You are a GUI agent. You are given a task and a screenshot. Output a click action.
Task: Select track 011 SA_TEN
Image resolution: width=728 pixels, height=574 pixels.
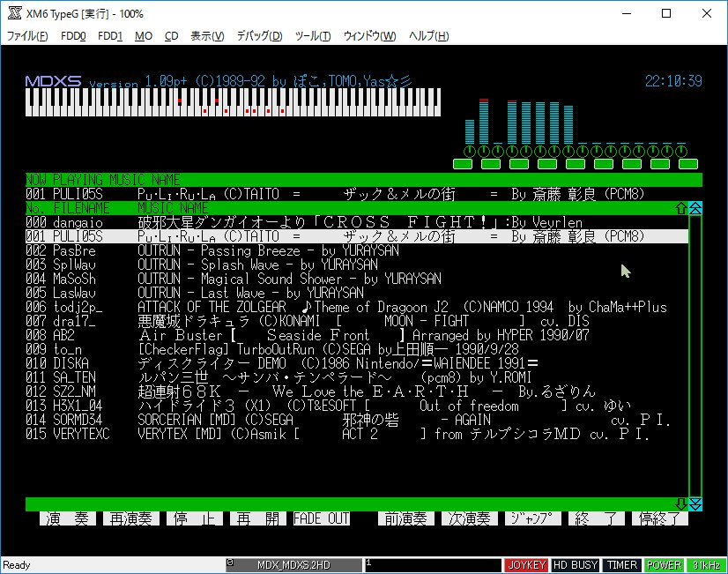point(357,377)
